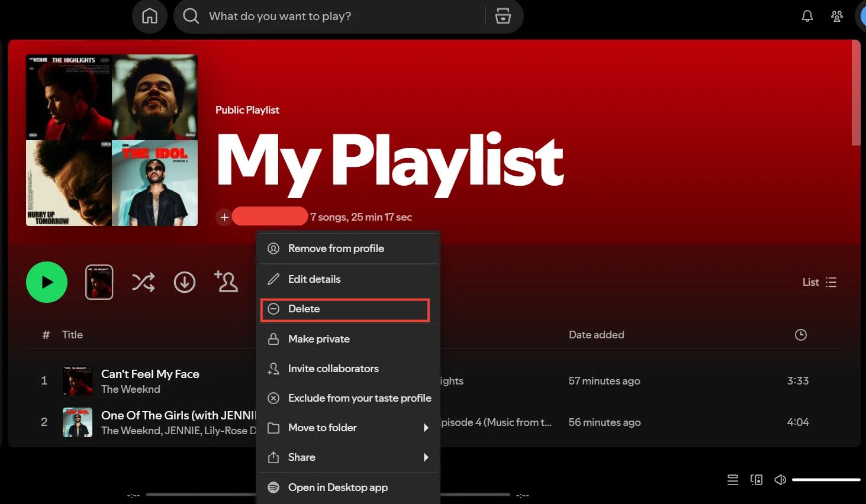Click the Home icon
Screen dimensions: 866x504
pyautogui.click(x=149, y=16)
